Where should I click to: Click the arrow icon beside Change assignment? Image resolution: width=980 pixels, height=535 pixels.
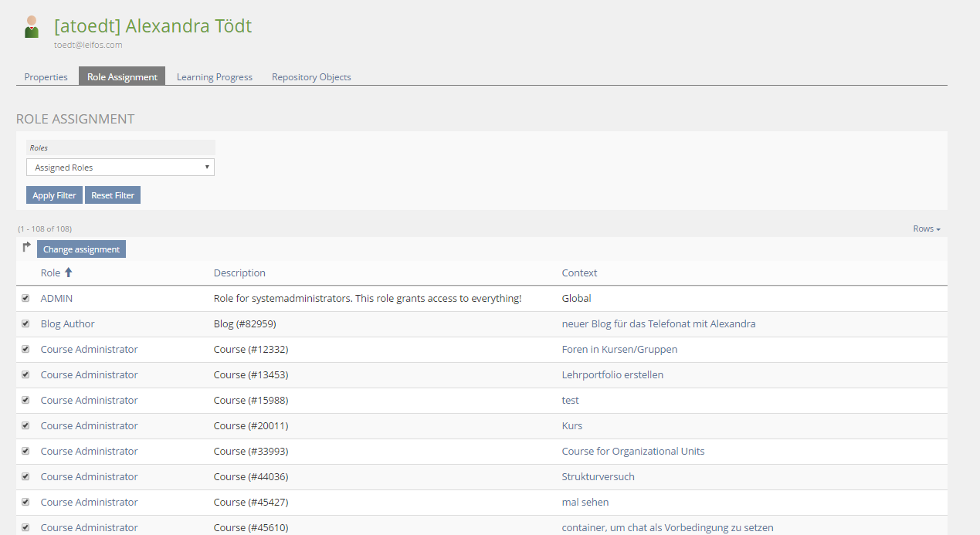pos(26,248)
